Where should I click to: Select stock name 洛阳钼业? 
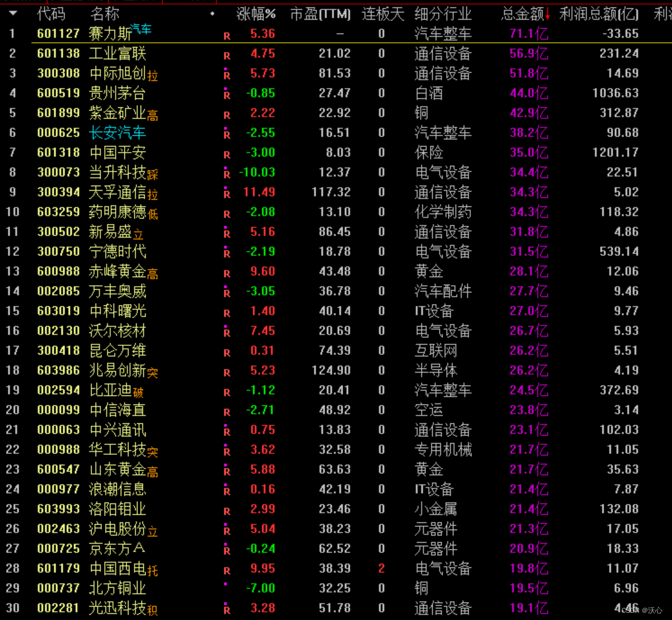118,509
